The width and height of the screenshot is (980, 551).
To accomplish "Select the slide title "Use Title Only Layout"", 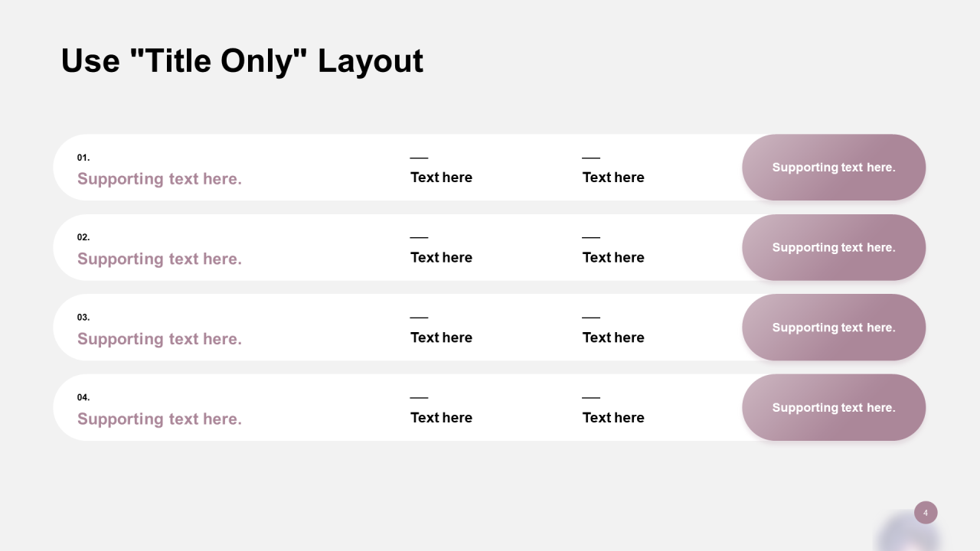I will click(x=242, y=61).
